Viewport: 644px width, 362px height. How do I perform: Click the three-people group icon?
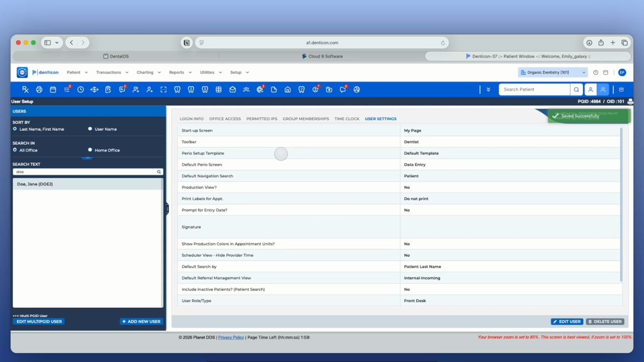point(246,90)
